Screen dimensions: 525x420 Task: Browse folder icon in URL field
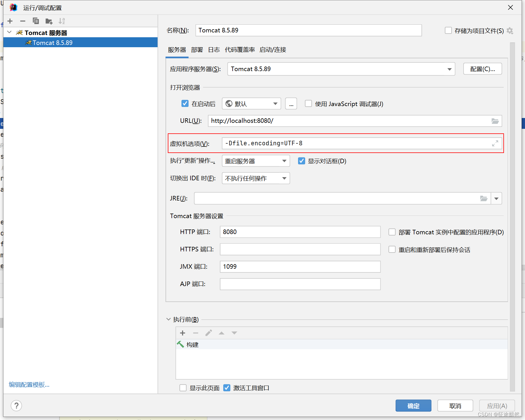[495, 121]
